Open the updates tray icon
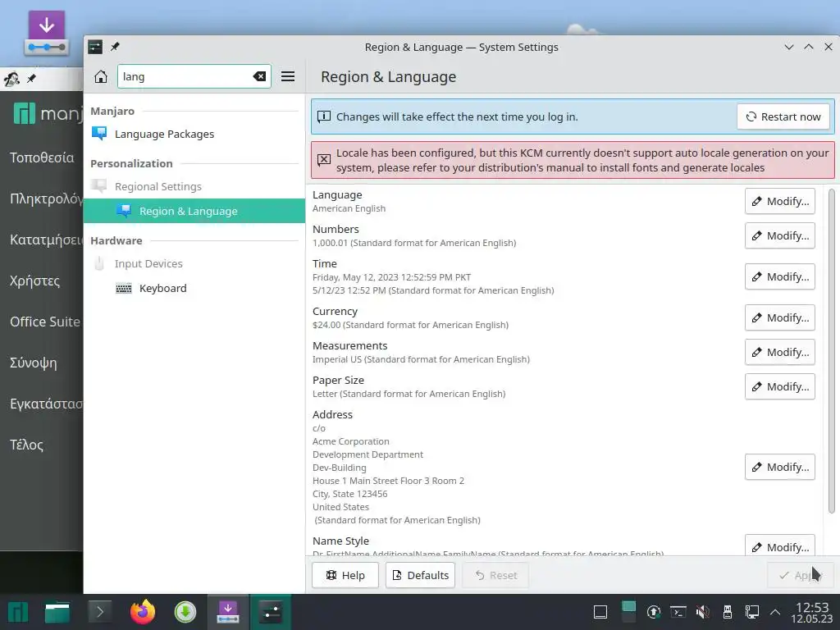 (x=654, y=612)
